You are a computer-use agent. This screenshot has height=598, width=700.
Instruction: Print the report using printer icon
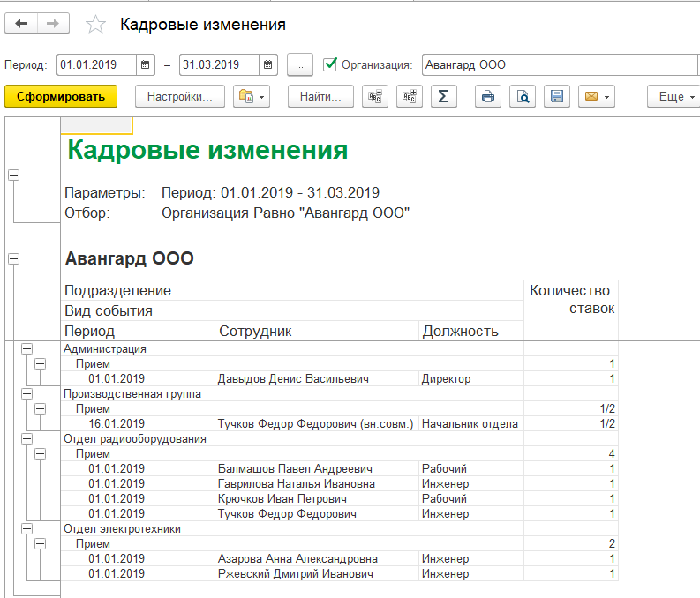click(x=487, y=97)
